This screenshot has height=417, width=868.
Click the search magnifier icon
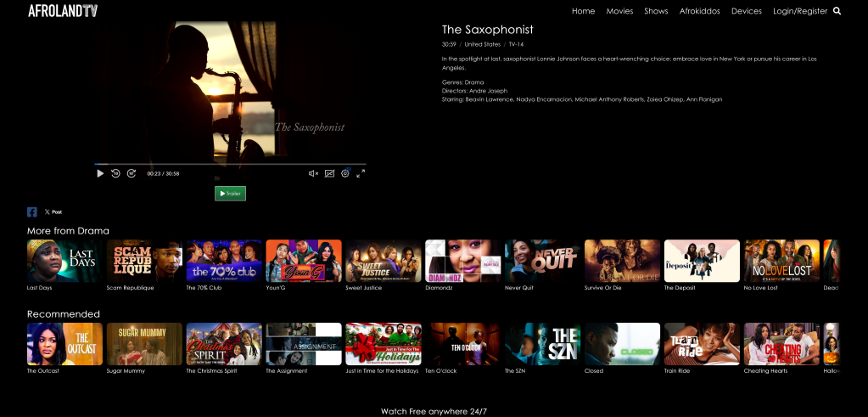pyautogui.click(x=837, y=11)
